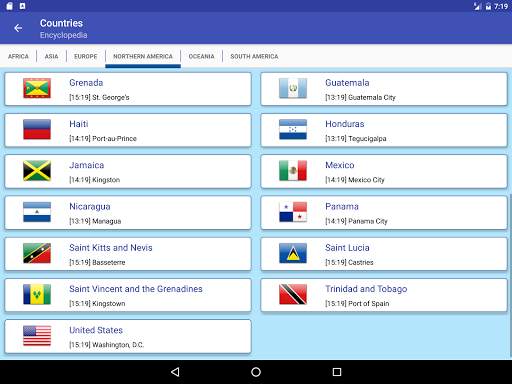Tap the Android recent apps square
This screenshot has height=384, width=512.
(337, 372)
